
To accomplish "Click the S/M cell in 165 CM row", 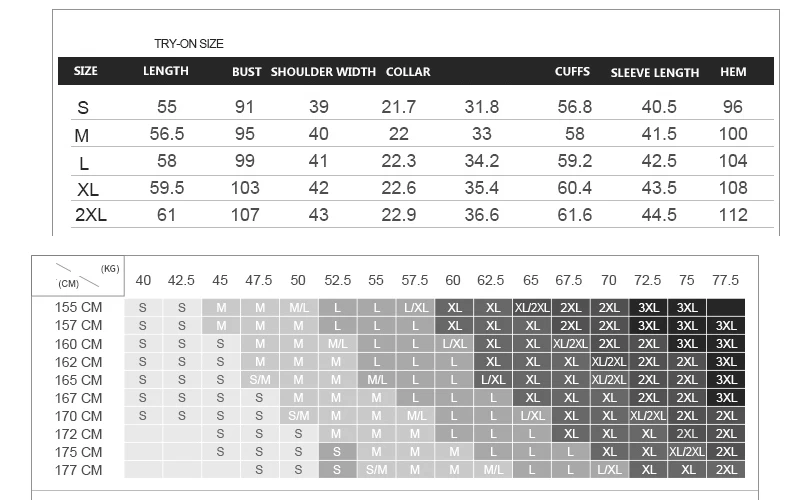I will [260, 380].
